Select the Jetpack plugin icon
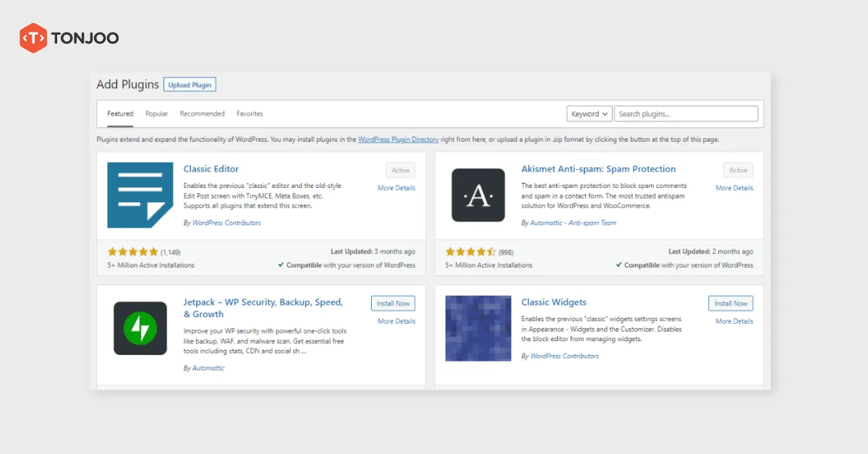This screenshot has width=868, height=454. pyautogui.click(x=140, y=328)
